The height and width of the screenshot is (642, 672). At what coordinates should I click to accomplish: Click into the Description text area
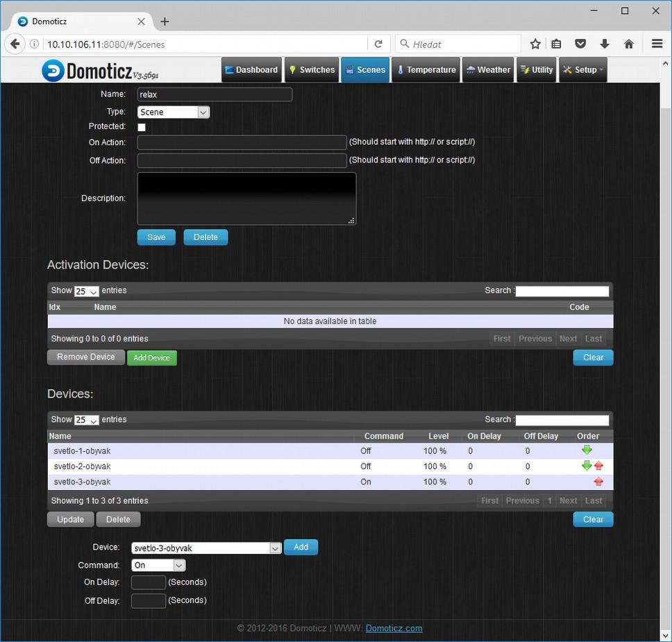(246, 198)
